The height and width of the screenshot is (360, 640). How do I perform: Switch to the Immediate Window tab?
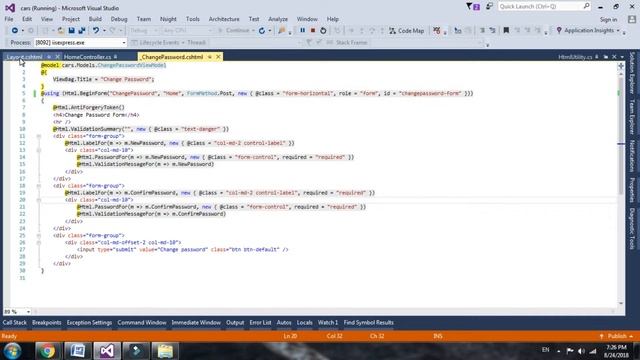point(196,322)
